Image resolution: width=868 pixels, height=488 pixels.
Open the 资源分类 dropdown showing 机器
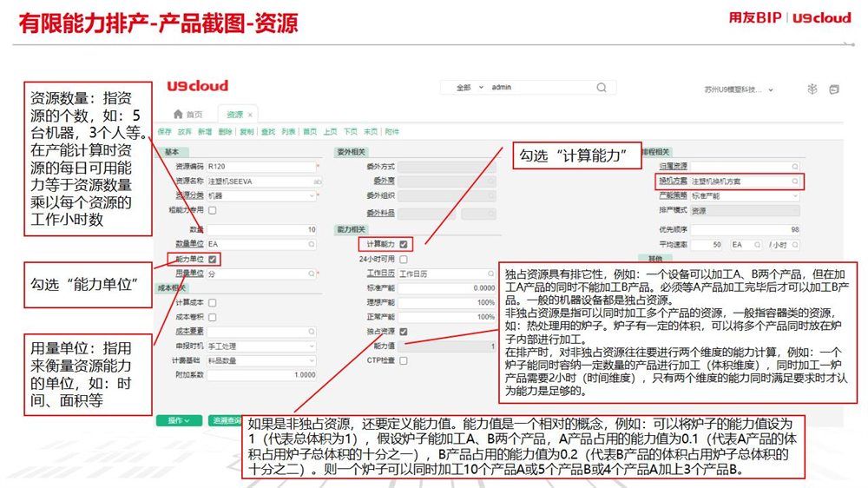tap(261, 196)
